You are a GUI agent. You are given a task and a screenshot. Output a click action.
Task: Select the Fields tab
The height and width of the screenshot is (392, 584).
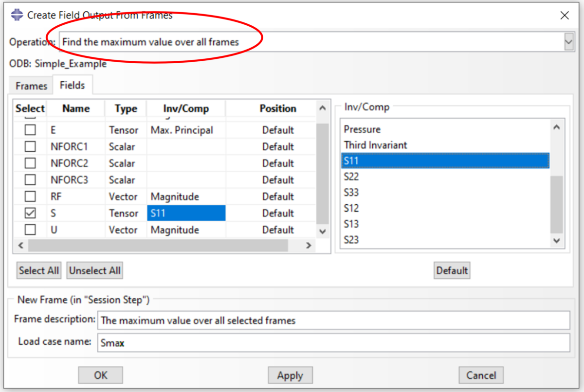(x=72, y=84)
